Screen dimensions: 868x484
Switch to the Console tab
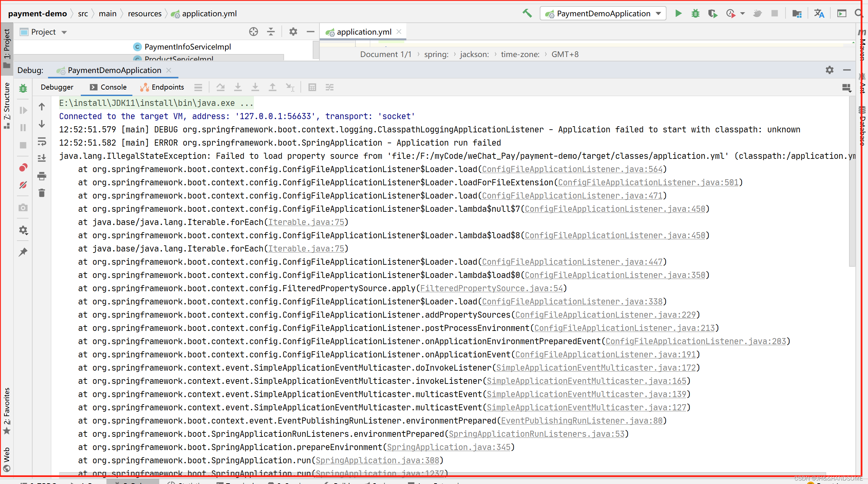108,87
